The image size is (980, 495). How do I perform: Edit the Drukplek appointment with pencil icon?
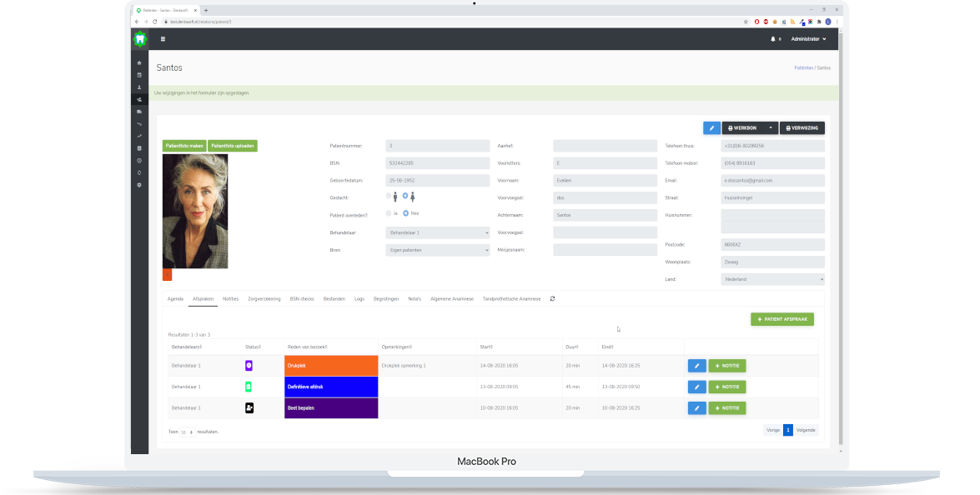click(696, 366)
